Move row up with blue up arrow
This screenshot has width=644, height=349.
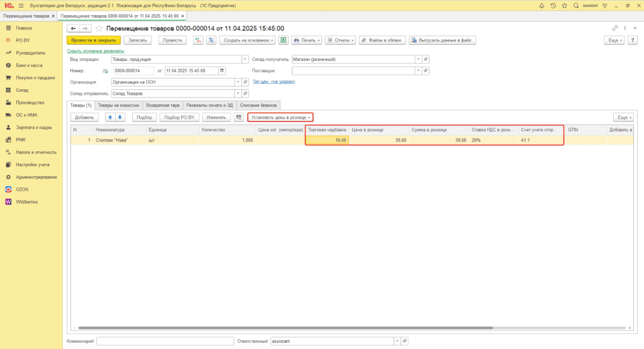point(110,118)
